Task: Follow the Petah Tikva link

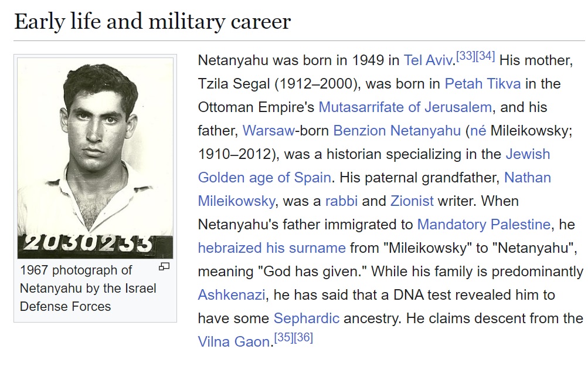Action: click(482, 84)
